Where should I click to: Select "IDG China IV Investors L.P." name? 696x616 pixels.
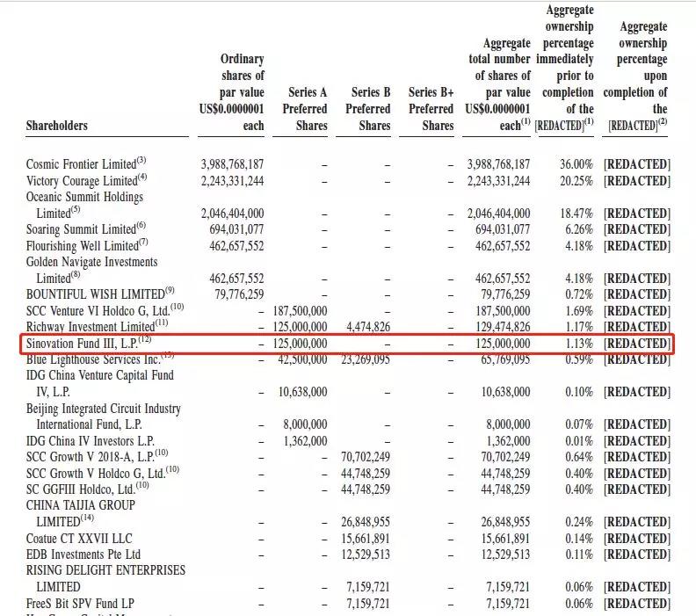pos(91,441)
